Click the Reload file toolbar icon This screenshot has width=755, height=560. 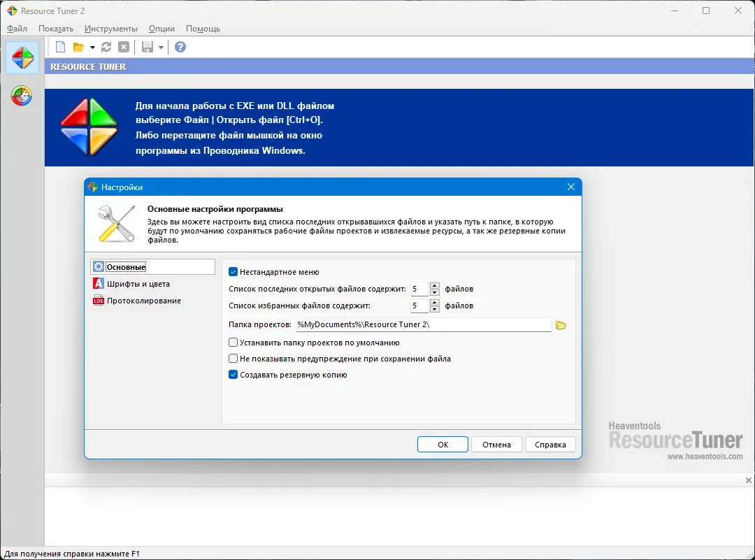coord(106,47)
